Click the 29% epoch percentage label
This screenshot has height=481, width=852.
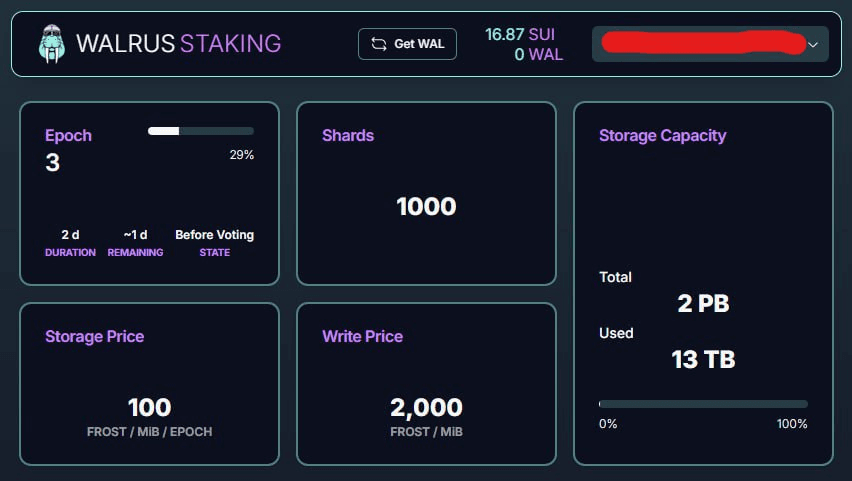(x=242, y=155)
